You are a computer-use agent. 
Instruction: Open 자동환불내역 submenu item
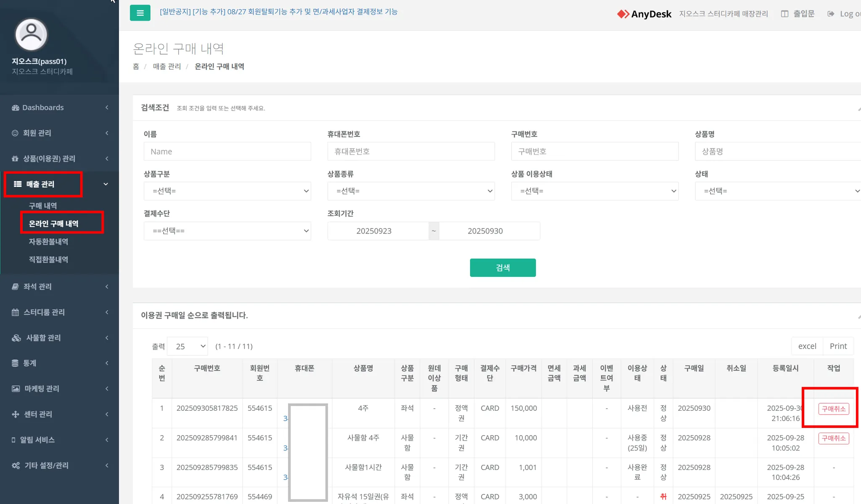(x=48, y=241)
